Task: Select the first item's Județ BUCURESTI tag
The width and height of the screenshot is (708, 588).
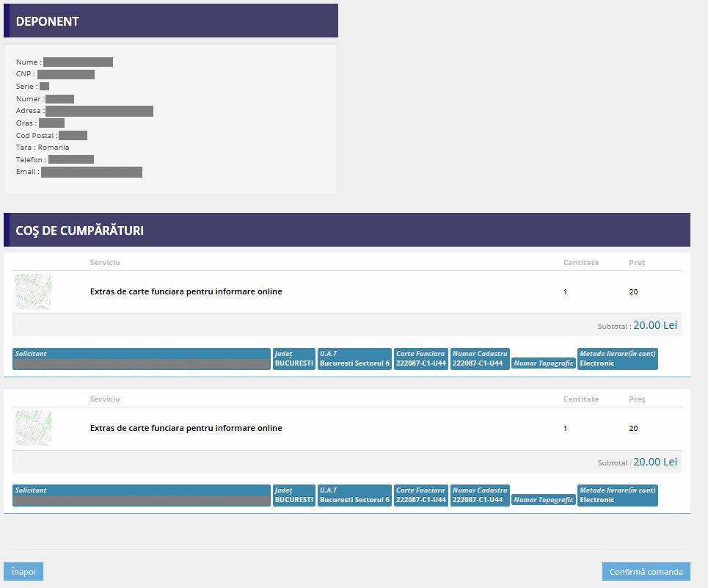Action: [x=294, y=359]
